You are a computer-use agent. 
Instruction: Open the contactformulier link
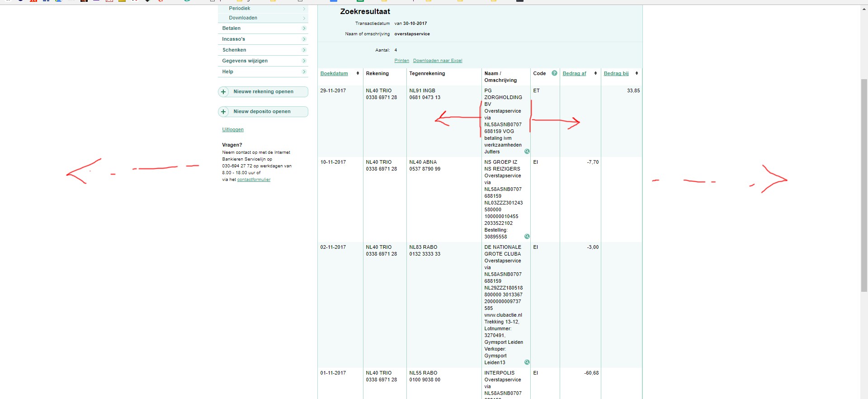[x=254, y=180]
